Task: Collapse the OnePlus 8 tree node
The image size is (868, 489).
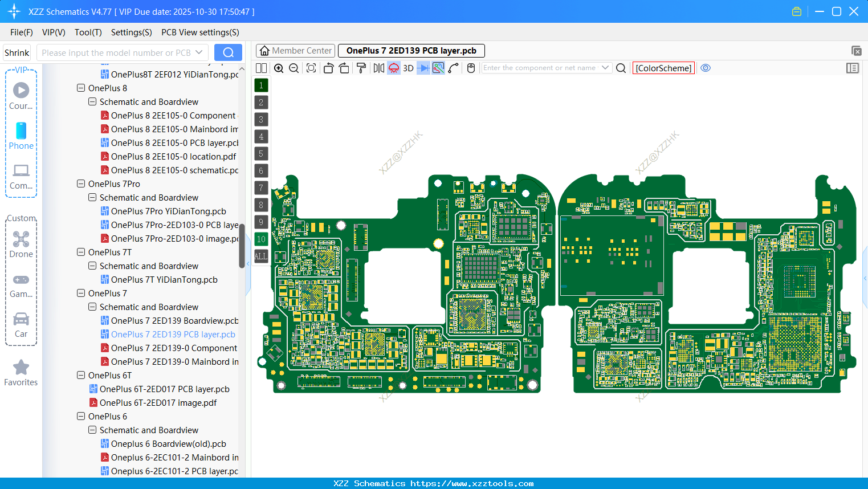Action: [80, 88]
